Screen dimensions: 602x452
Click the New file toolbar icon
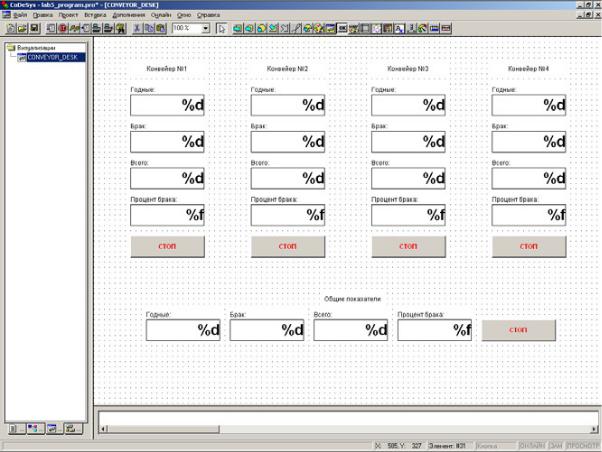pyautogui.click(x=11, y=28)
